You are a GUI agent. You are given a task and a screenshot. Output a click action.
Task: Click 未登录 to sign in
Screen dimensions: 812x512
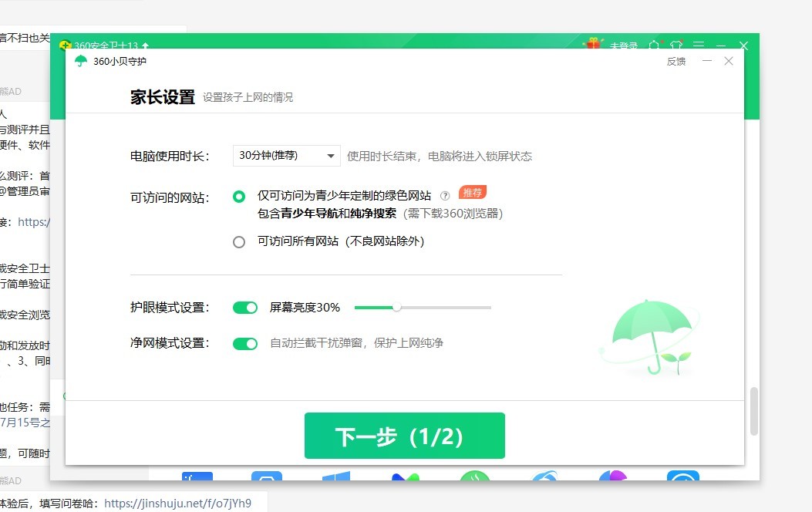coord(624,45)
